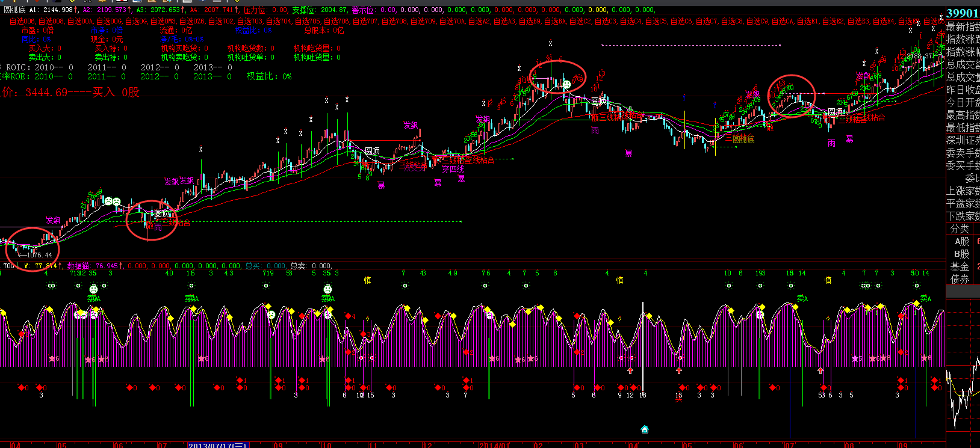Click the 39901 index code in the right panel
Image resolution: width=980 pixels, height=448 pixels.
tap(963, 13)
